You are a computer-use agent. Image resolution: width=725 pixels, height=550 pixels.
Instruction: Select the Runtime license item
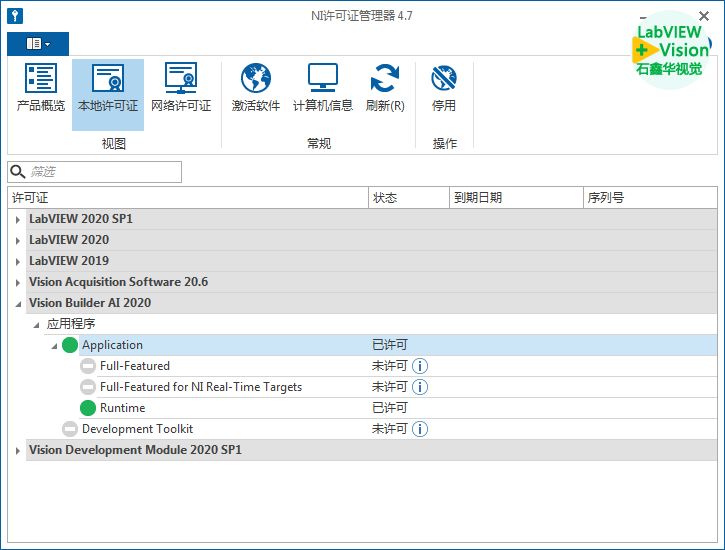click(x=122, y=408)
